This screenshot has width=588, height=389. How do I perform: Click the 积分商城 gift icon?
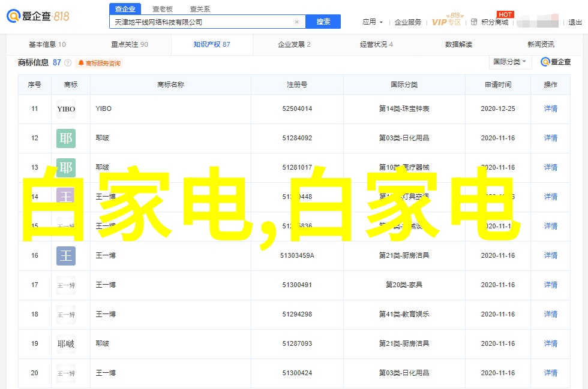[x=474, y=22]
